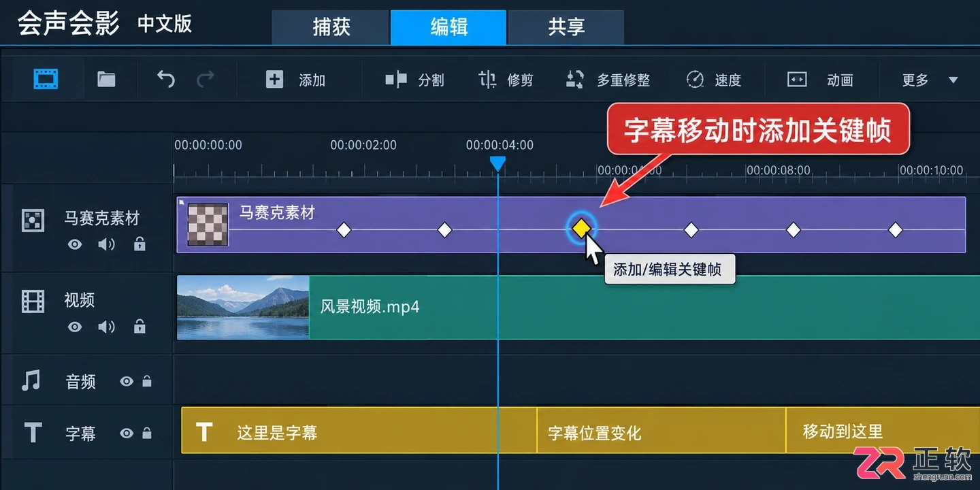Viewport: 980px width, 490px height.
Task: Click the filmstrip storyboard view icon
Action: point(46,80)
